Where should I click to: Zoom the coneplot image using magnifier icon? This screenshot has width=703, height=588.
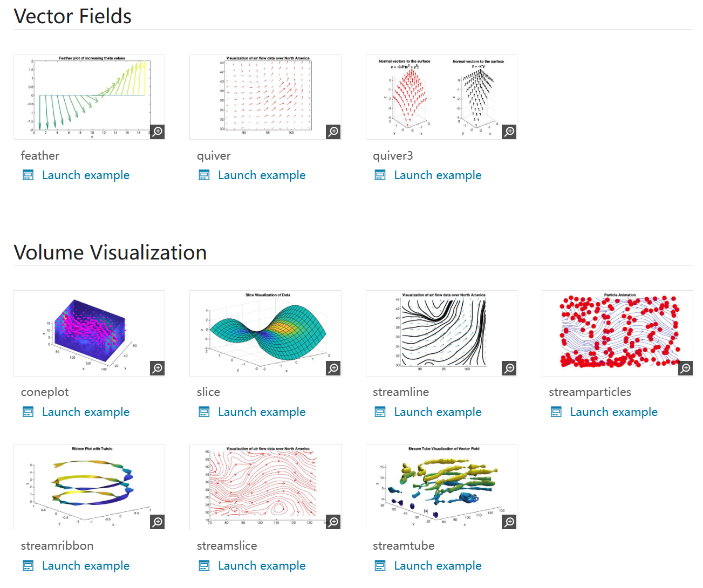(x=157, y=368)
